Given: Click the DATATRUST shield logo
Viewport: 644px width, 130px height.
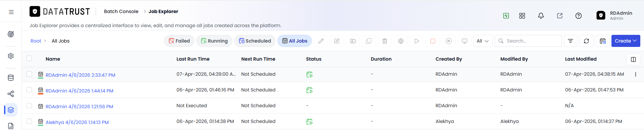Looking at the screenshot, I should [35, 11].
